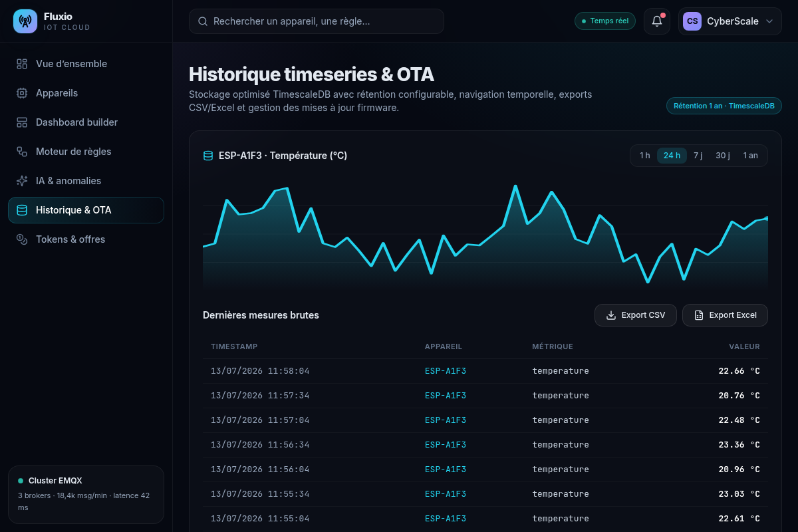Image resolution: width=798 pixels, height=532 pixels.
Task: Export measurements with Export CSV button
Action: point(636,315)
